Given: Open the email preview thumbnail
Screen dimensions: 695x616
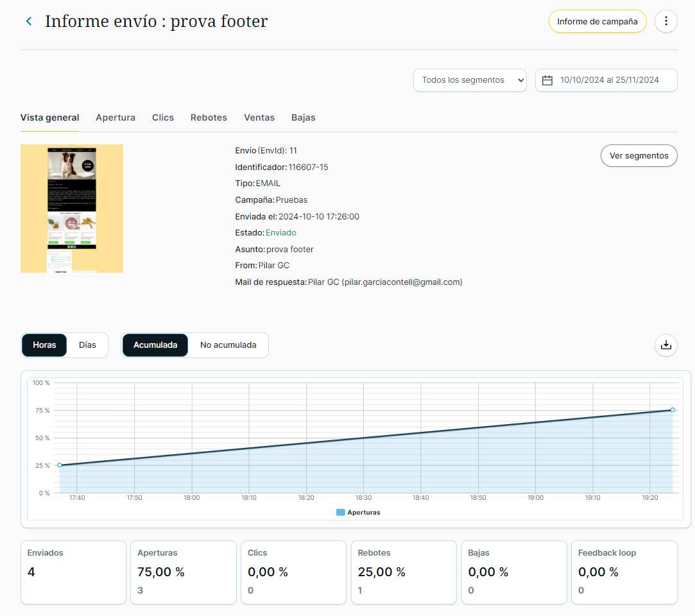Looking at the screenshot, I should pyautogui.click(x=72, y=208).
